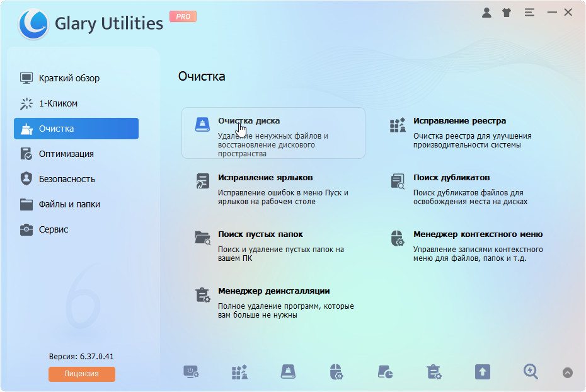Click the disk space analyzer icon in bottom toolbar
586x392 pixels.
385,372
